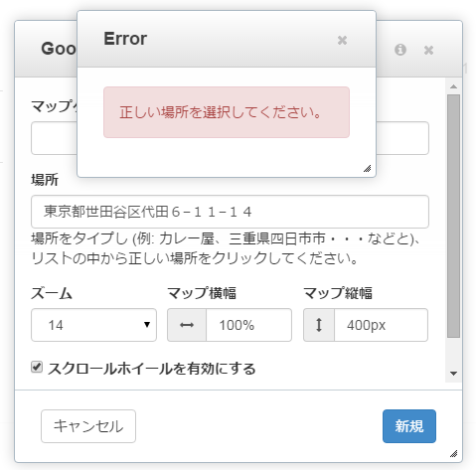The image size is (476, 470).
Task: Close the Google map dialog
Action: 428,50
